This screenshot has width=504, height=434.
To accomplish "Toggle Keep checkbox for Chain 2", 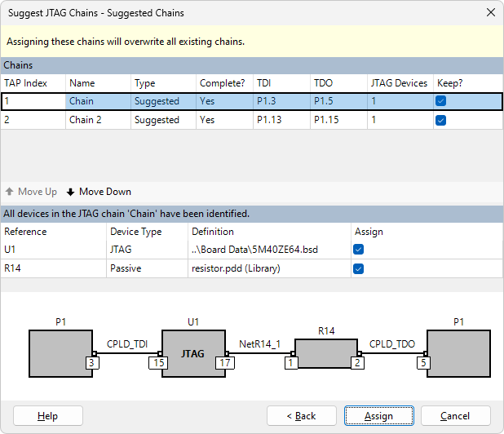I will point(440,120).
